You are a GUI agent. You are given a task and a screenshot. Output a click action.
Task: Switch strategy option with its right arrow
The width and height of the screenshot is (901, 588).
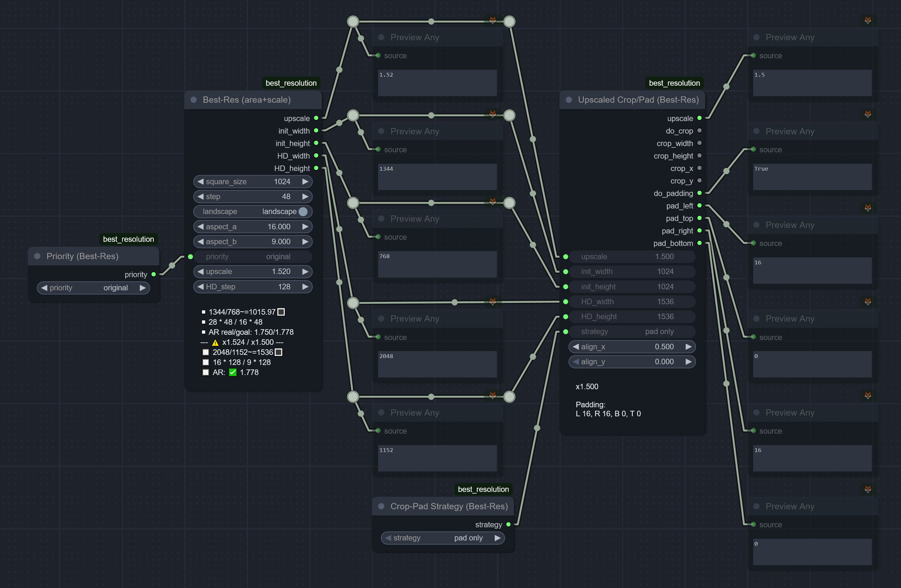(x=498, y=538)
